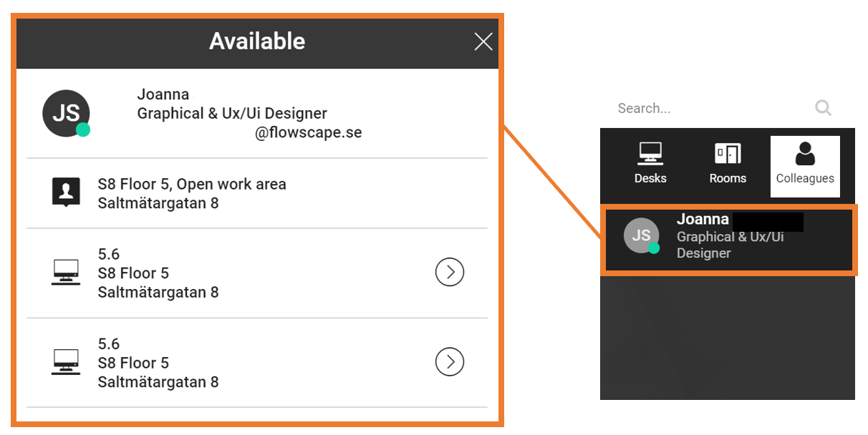The image size is (868, 435).
Task: Click the search magnifier icon
Action: pos(823,108)
